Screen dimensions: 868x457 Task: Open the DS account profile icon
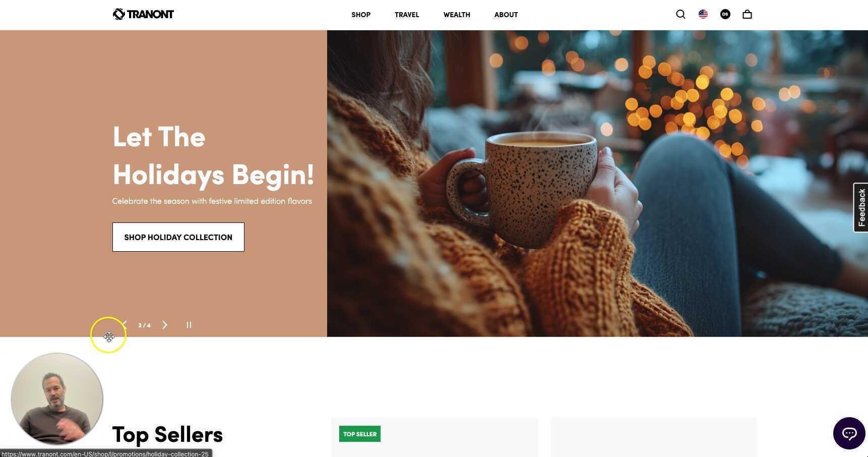tap(725, 14)
